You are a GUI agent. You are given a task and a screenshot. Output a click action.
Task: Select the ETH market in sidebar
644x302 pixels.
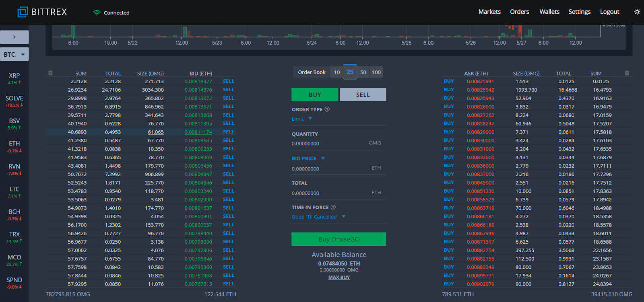(14, 146)
